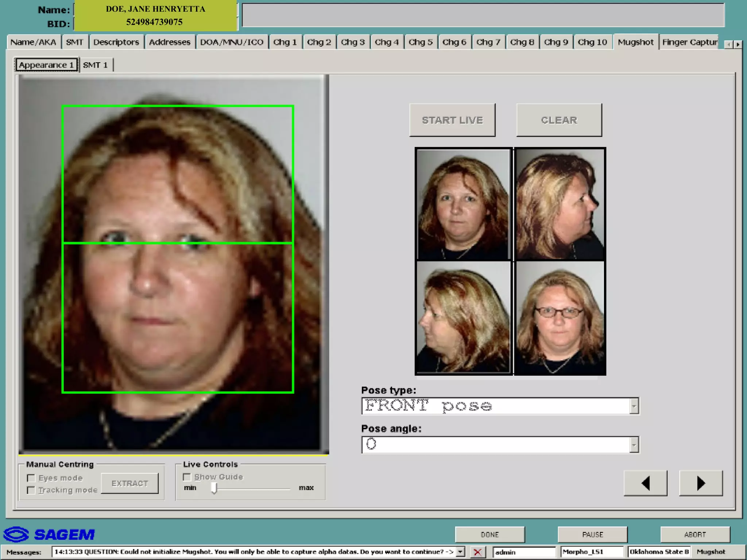The width and height of the screenshot is (747, 560).
Task: Click the DONE button
Action: [489, 534]
